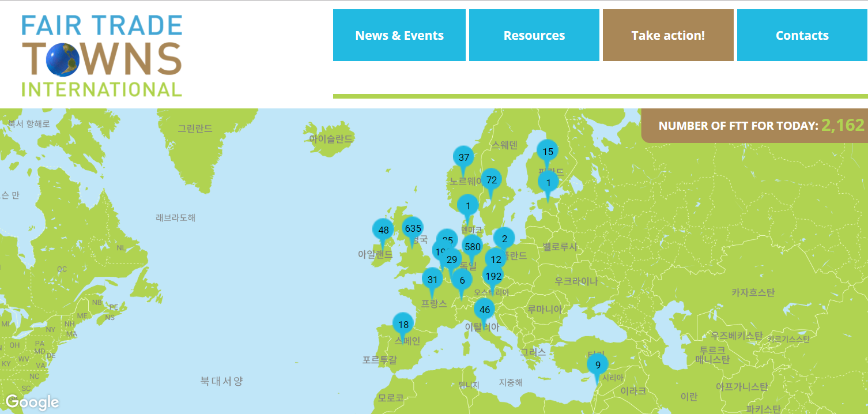Viewport: 868px width, 414px height.
Task: Go to the Resources menu item
Action: pos(534,35)
